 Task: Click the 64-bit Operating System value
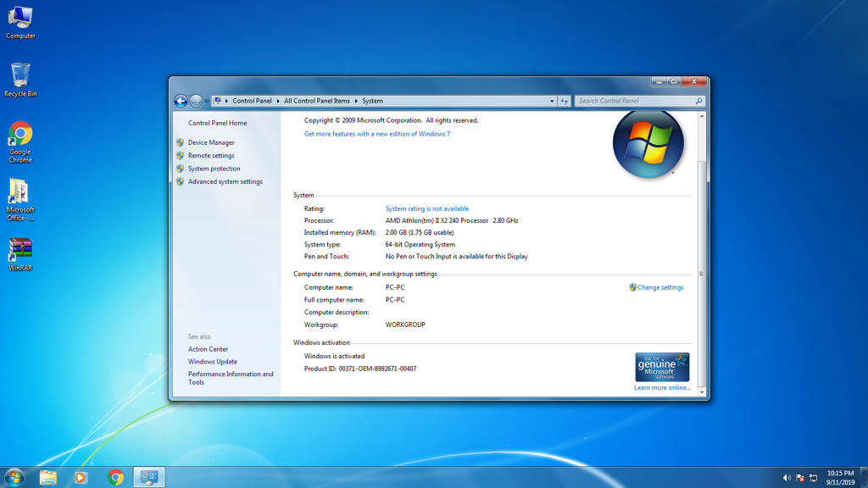pos(420,245)
